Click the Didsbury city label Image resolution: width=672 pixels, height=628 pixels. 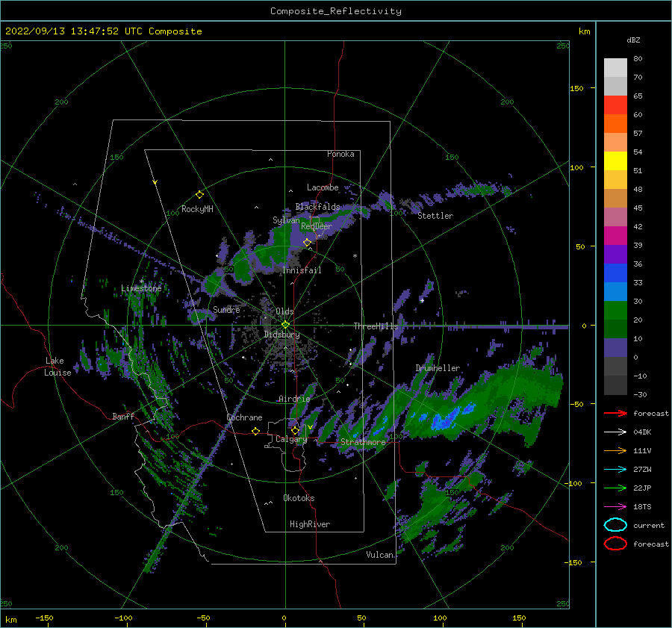(x=281, y=335)
